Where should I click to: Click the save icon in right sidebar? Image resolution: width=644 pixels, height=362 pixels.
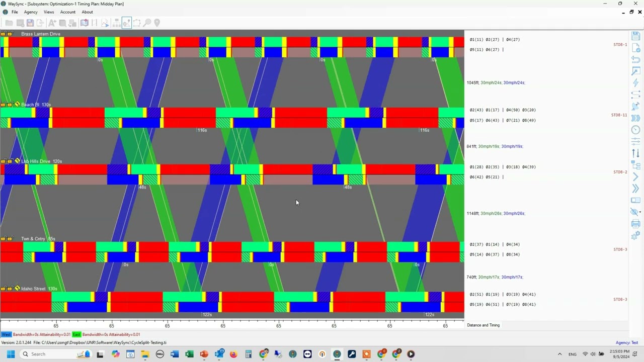[636, 36]
